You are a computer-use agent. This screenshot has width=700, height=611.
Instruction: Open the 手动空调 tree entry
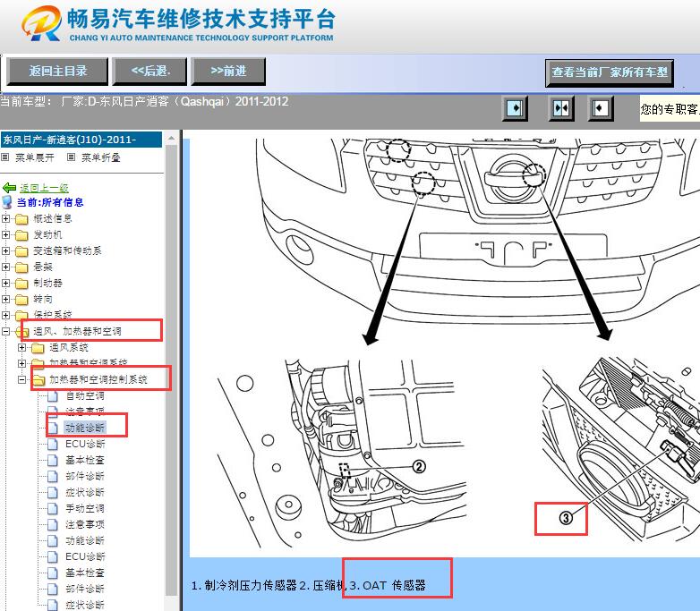point(85,508)
